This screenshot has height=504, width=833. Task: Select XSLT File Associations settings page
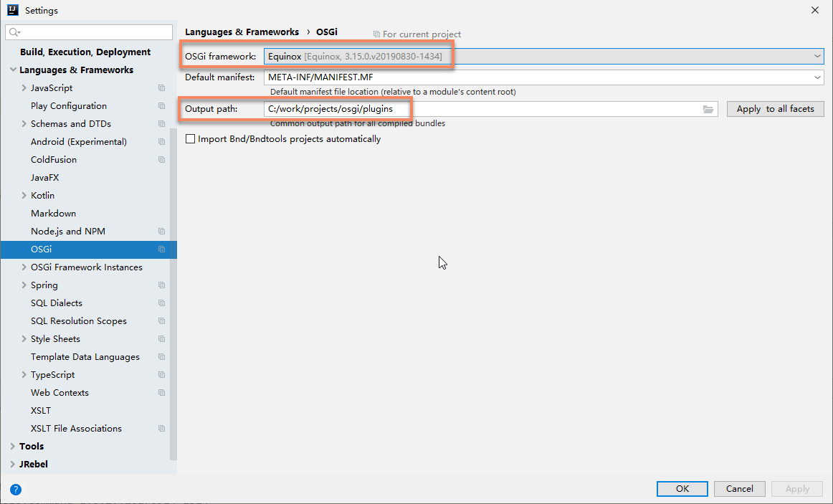click(76, 429)
